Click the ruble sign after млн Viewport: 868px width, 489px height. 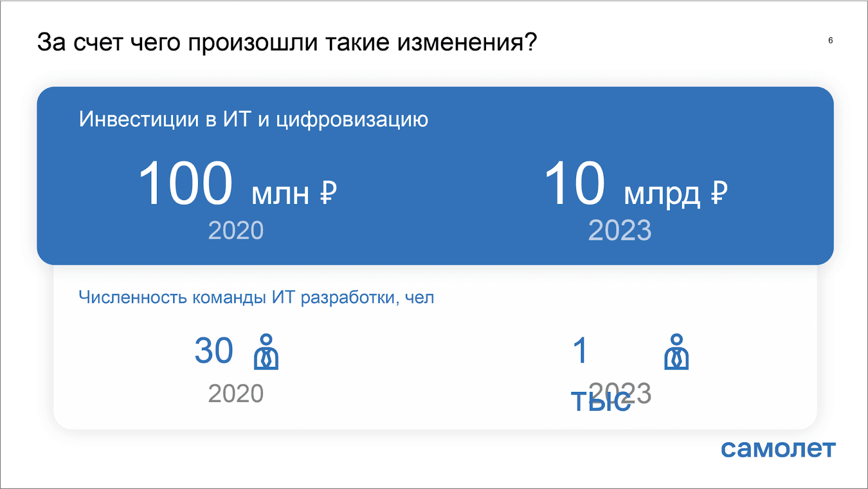tap(328, 193)
